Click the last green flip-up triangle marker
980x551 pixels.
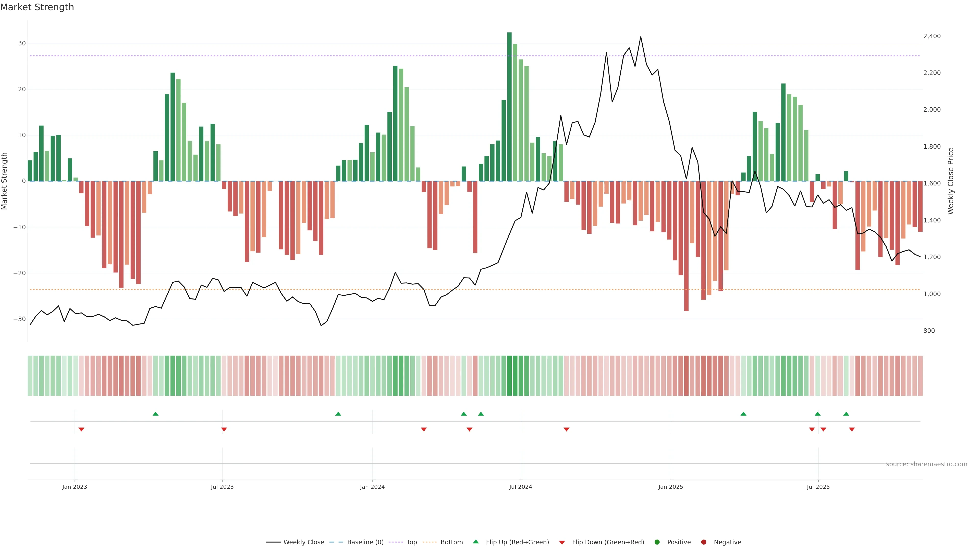846,414
